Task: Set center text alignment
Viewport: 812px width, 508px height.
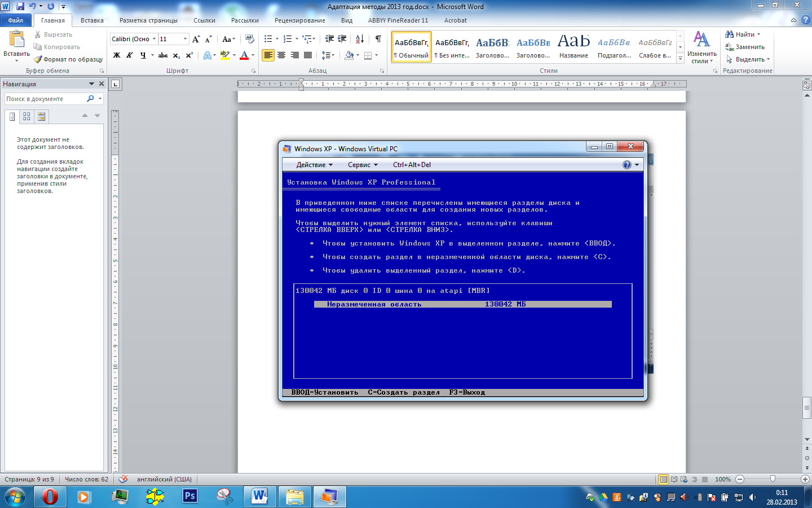Action: click(x=281, y=55)
